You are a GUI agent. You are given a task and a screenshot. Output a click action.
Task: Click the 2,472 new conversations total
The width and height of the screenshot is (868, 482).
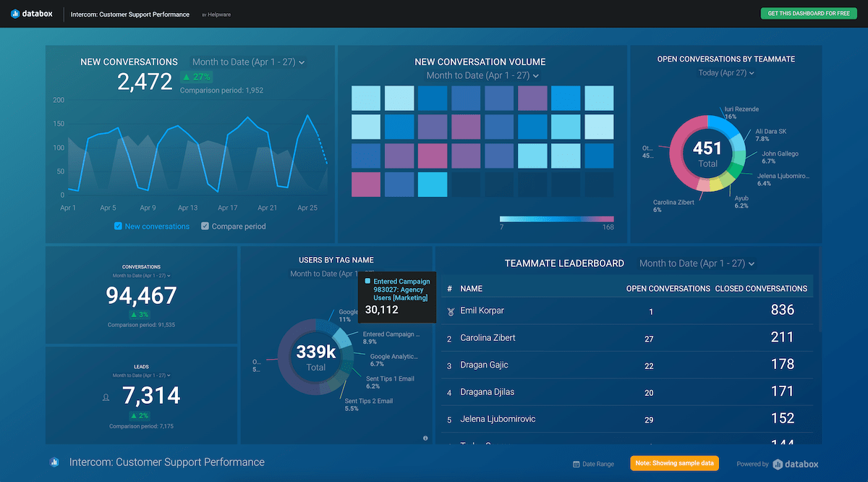coord(145,82)
